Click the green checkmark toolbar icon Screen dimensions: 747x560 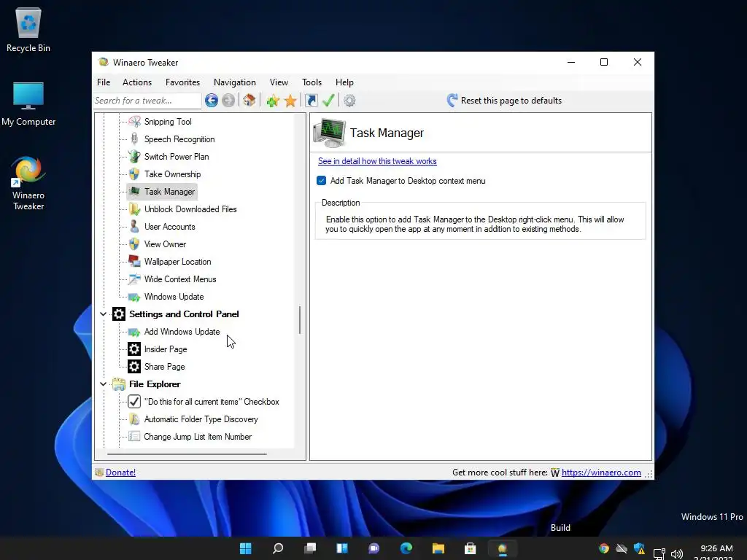point(328,101)
